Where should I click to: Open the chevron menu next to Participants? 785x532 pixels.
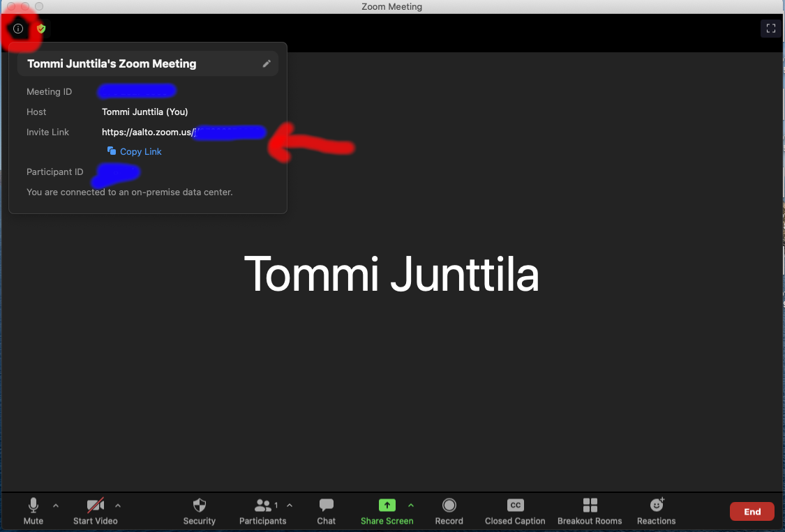point(290,506)
